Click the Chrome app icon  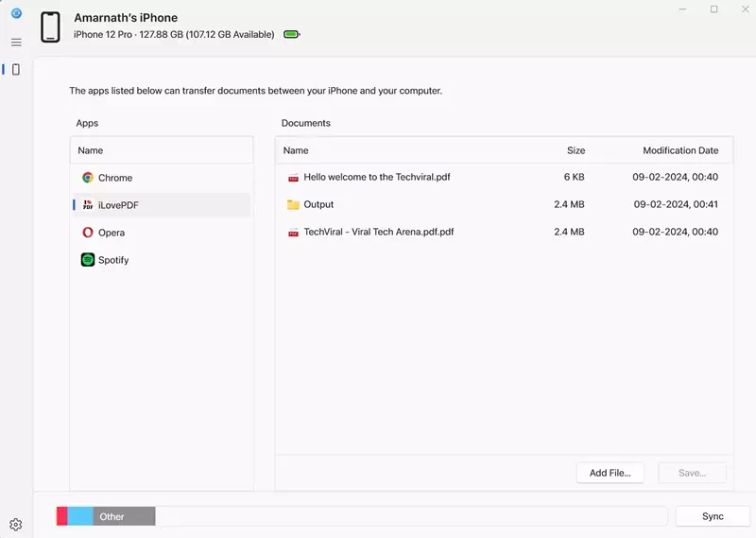click(88, 178)
